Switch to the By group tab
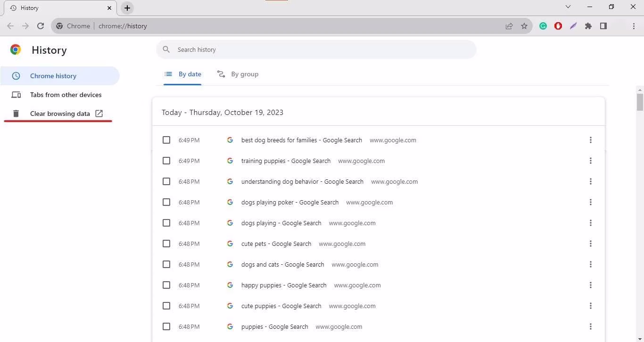Image resolution: width=644 pixels, height=342 pixels. click(238, 74)
